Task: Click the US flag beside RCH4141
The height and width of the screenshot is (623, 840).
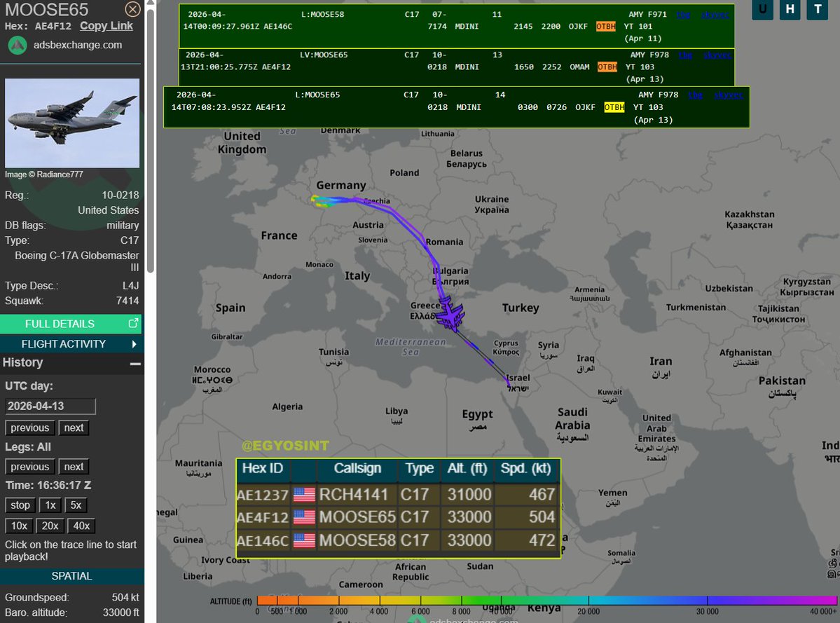Action: tap(304, 495)
